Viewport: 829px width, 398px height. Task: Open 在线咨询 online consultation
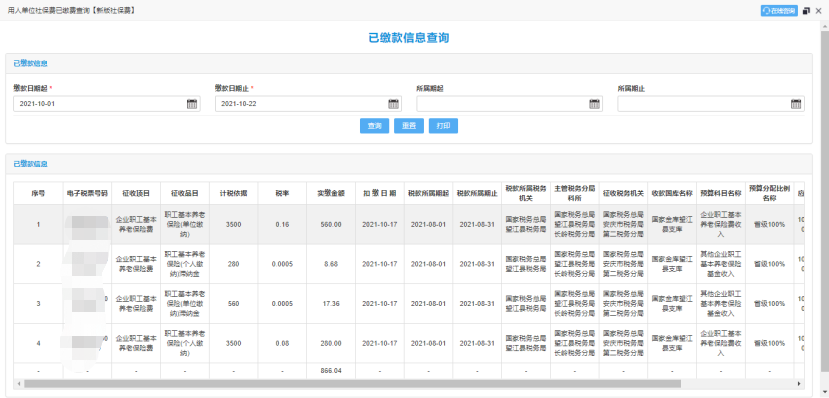click(x=779, y=11)
